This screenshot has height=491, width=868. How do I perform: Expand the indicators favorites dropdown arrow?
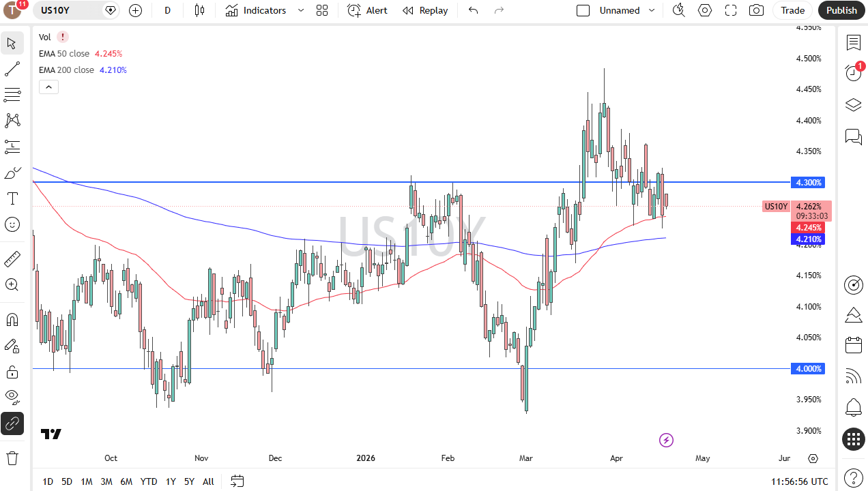tap(301, 10)
